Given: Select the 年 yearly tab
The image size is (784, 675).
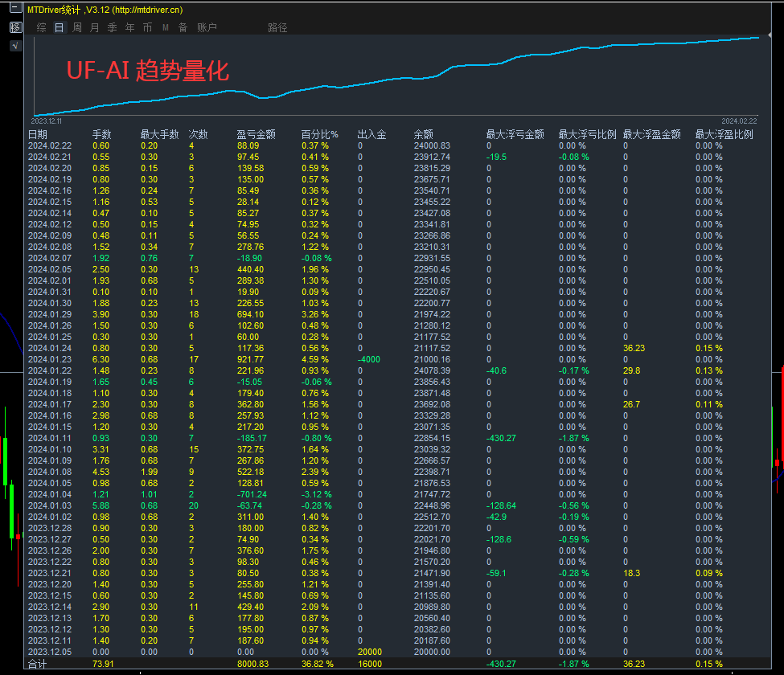Looking at the screenshot, I should pos(130,27).
